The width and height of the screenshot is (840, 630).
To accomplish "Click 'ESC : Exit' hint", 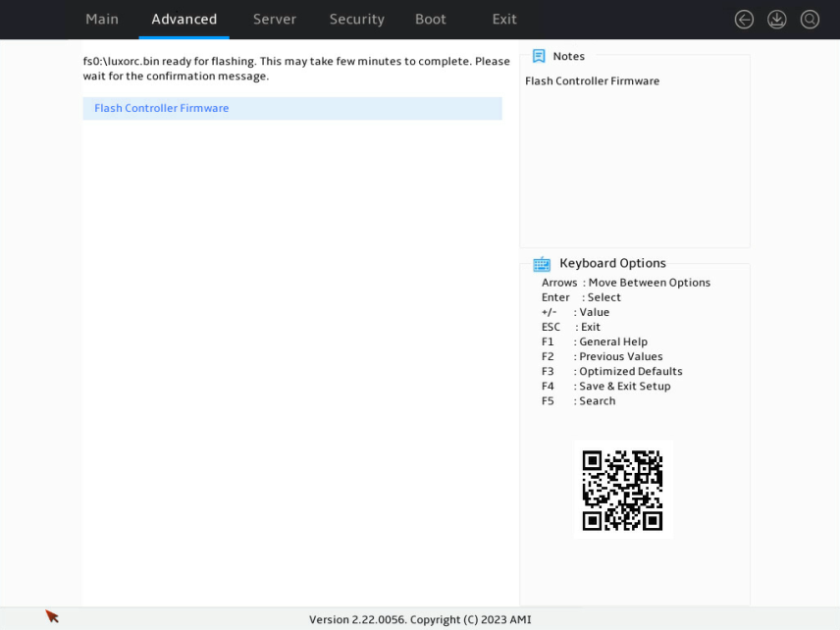I will [571, 327].
